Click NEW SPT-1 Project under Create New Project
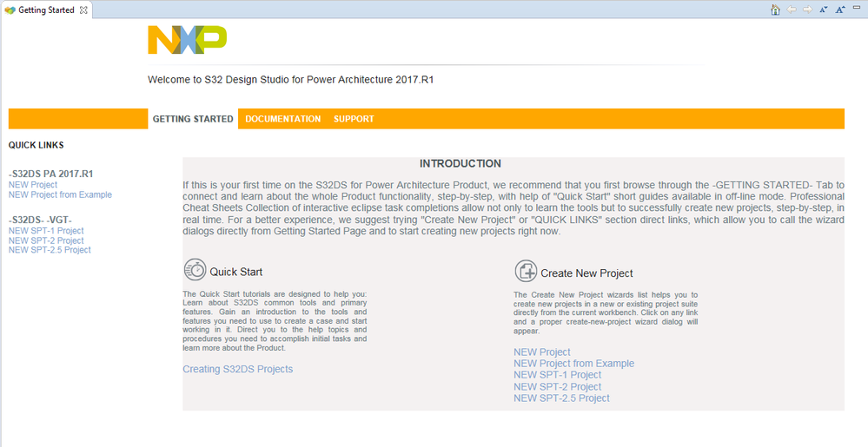The height and width of the screenshot is (447, 868). [x=558, y=375]
